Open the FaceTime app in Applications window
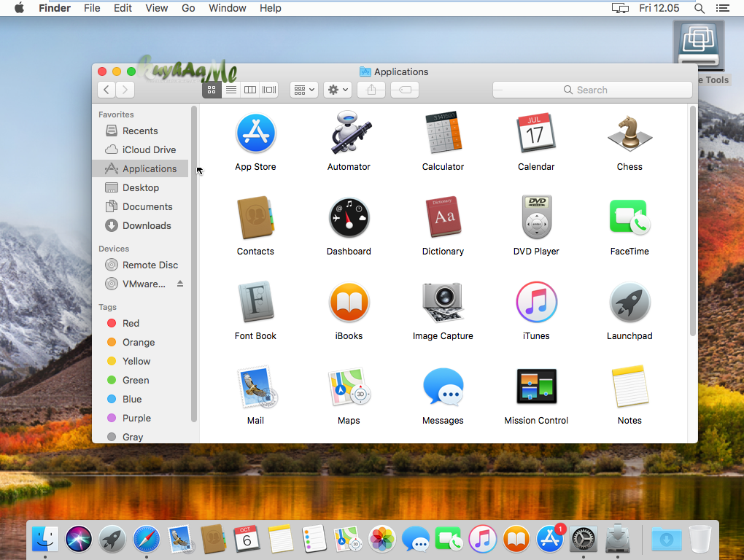744x560 pixels. [x=629, y=217]
